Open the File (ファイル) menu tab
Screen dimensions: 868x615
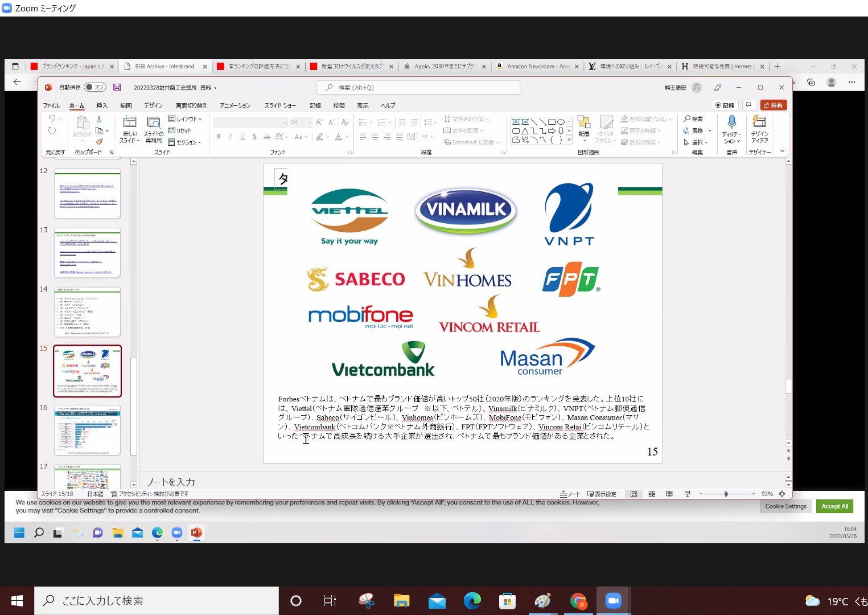tap(51, 105)
